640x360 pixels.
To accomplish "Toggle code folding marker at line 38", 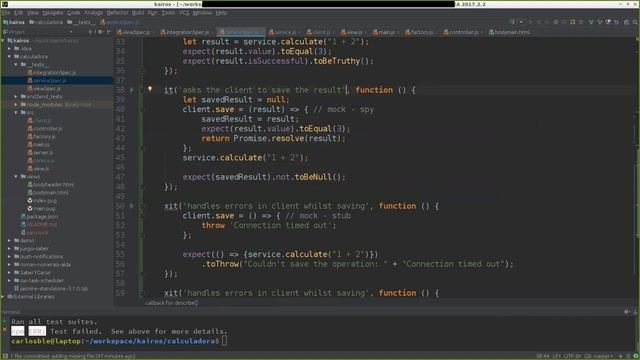I will 142,90.
